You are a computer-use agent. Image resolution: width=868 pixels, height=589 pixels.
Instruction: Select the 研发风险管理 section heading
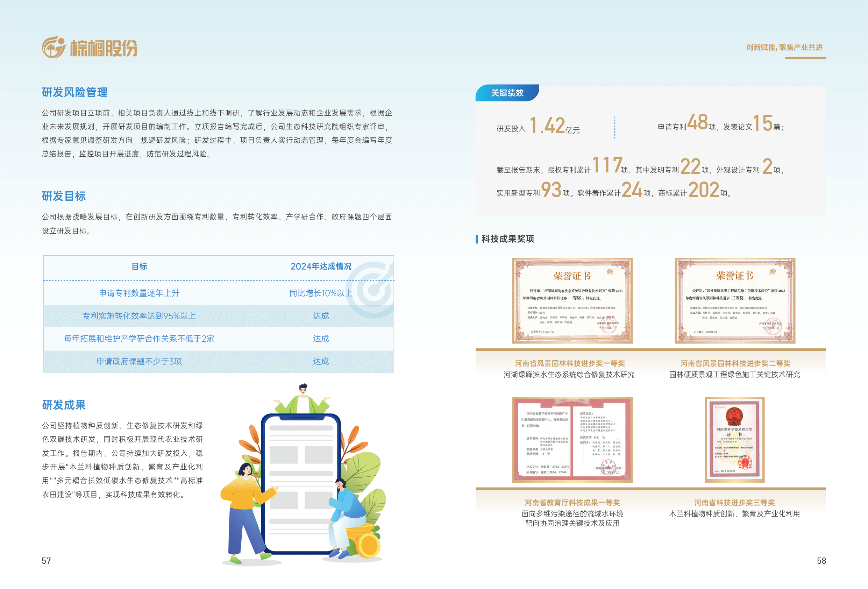(x=74, y=92)
